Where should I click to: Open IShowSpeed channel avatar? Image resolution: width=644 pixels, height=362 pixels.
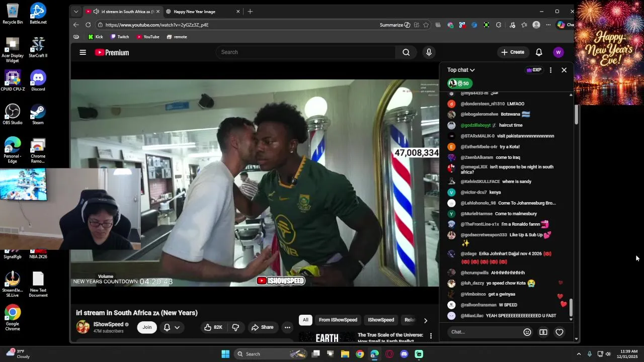tap(83, 327)
